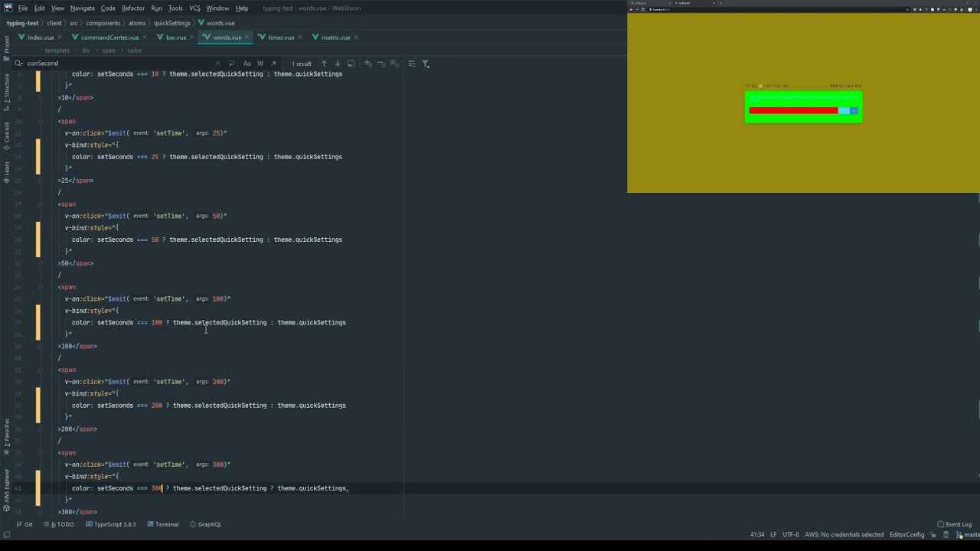The height and width of the screenshot is (551, 980).
Task: Switch to the bar.vue editor tab
Action: pos(176,37)
